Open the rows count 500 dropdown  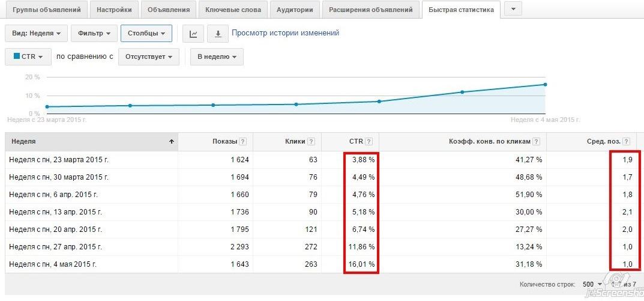[x=592, y=284]
